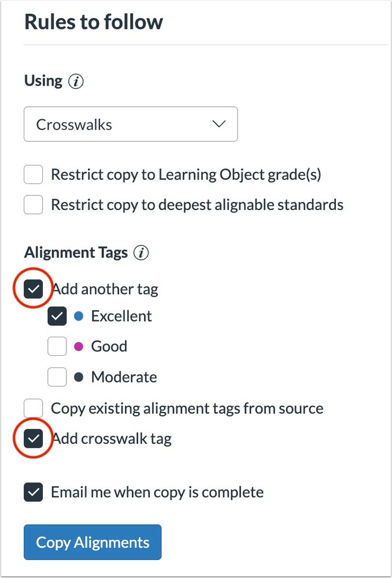Click the Add crosswalk tag label text
The image size is (392, 578).
coord(112,439)
